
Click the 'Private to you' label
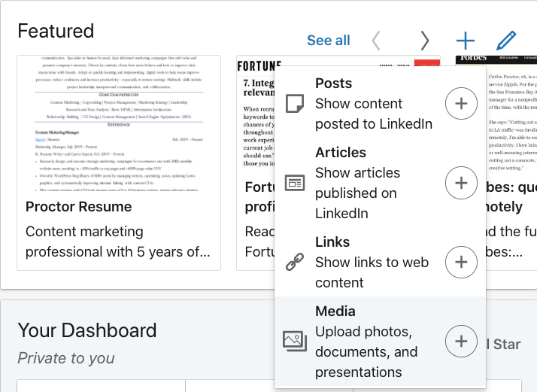(66, 358)
